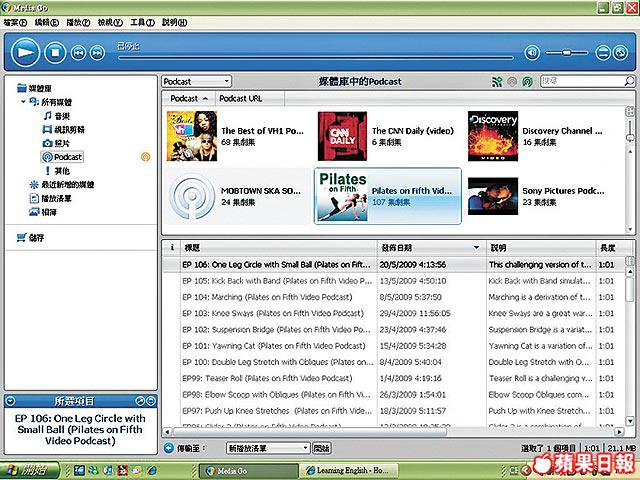The height and width of the screenshot is (480, 640).
Task: Click in the search input field
Action: 582,81
